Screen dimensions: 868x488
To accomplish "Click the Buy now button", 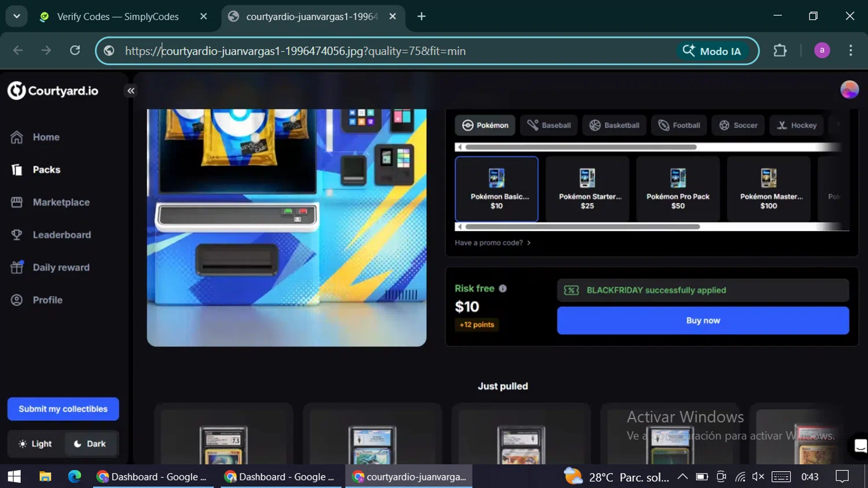I will 703,320.
